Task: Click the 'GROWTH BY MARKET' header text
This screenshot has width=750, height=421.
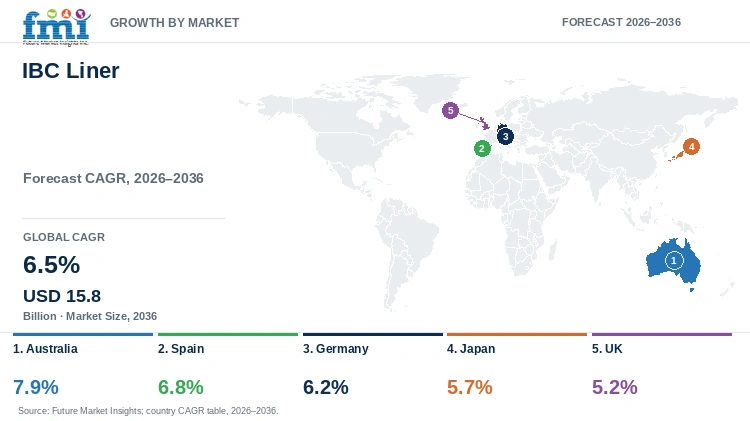Action: (174, 22)
